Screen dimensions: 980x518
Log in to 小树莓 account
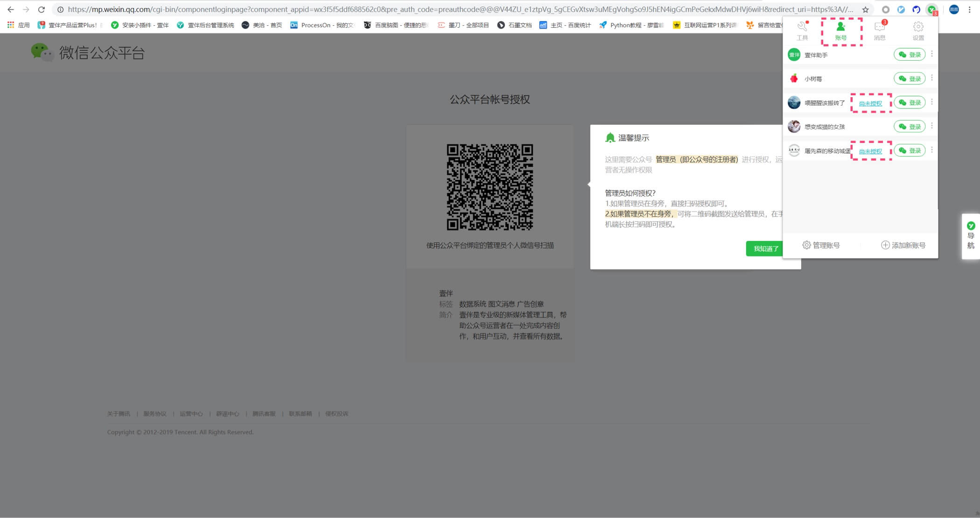coord(910,78)
